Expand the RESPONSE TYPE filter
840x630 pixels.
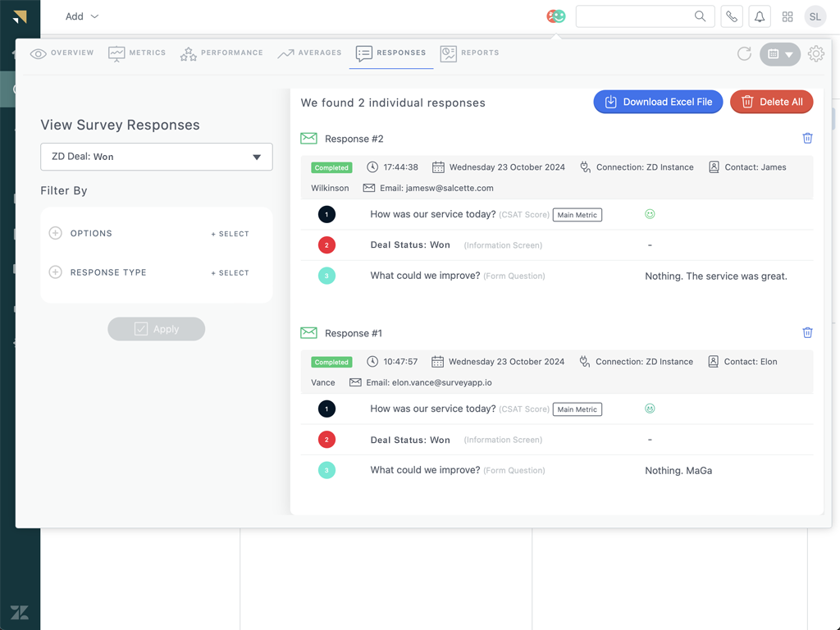56,272
